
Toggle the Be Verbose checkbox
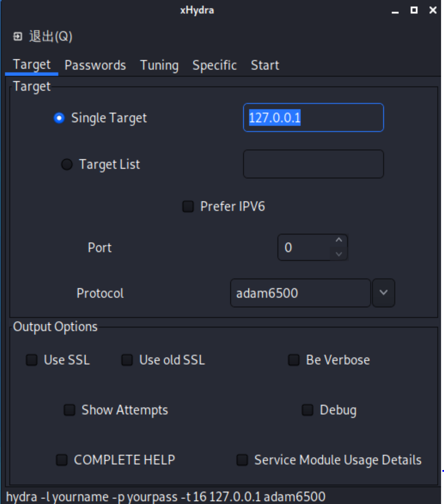(294, 360)
